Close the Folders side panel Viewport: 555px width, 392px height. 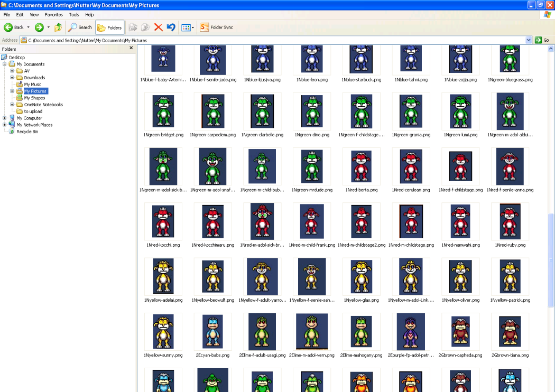131,48
